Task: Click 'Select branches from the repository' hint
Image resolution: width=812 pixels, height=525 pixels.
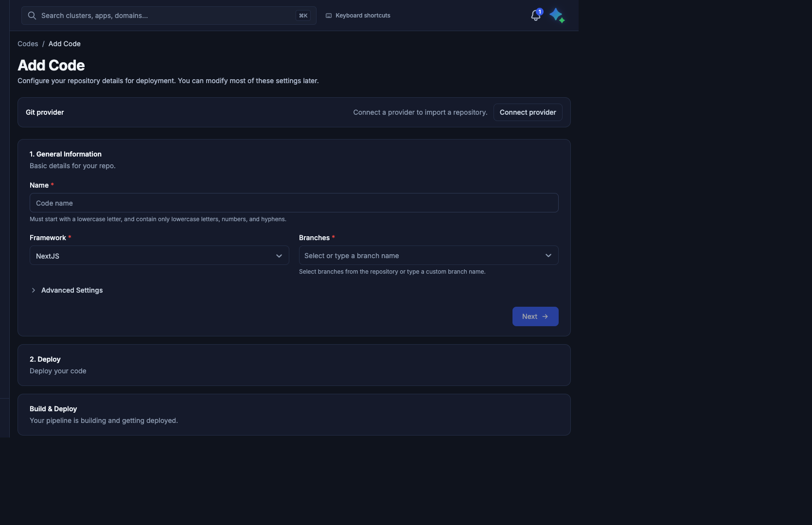Action: [x=392, y=272]
